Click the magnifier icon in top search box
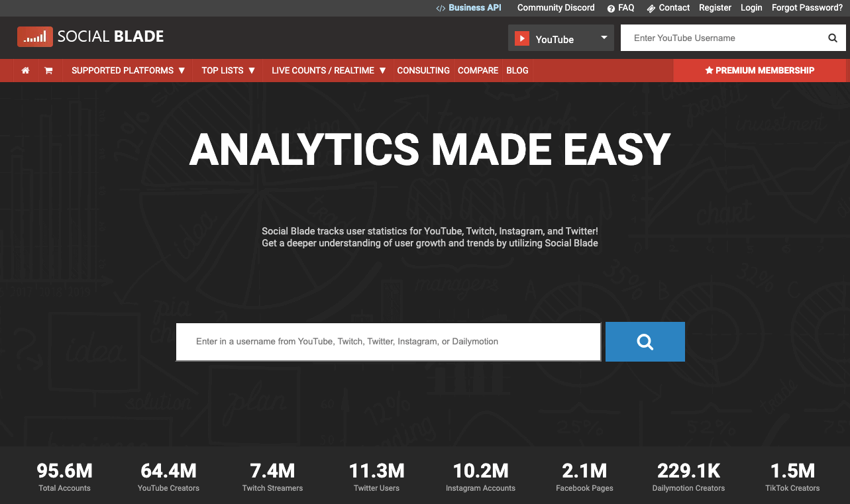The width and height of the screenshot is (850, 504). click(x=833, y=38)
